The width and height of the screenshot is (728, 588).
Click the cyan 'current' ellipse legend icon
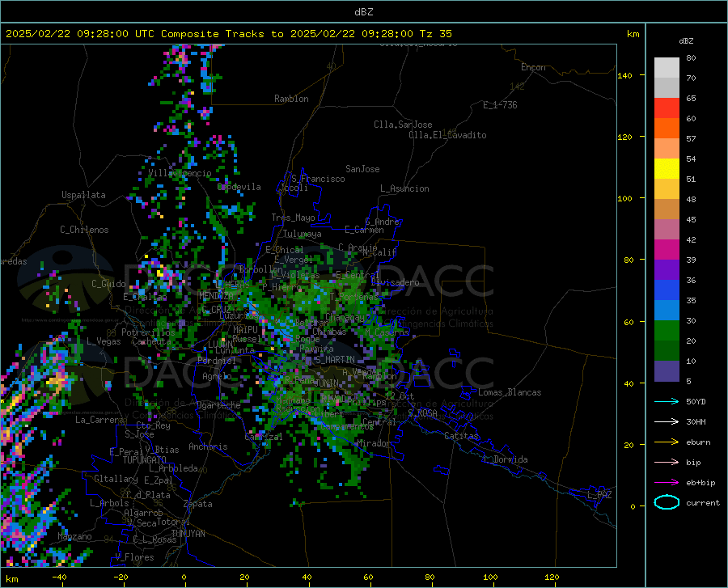click(x=667, y=502)
